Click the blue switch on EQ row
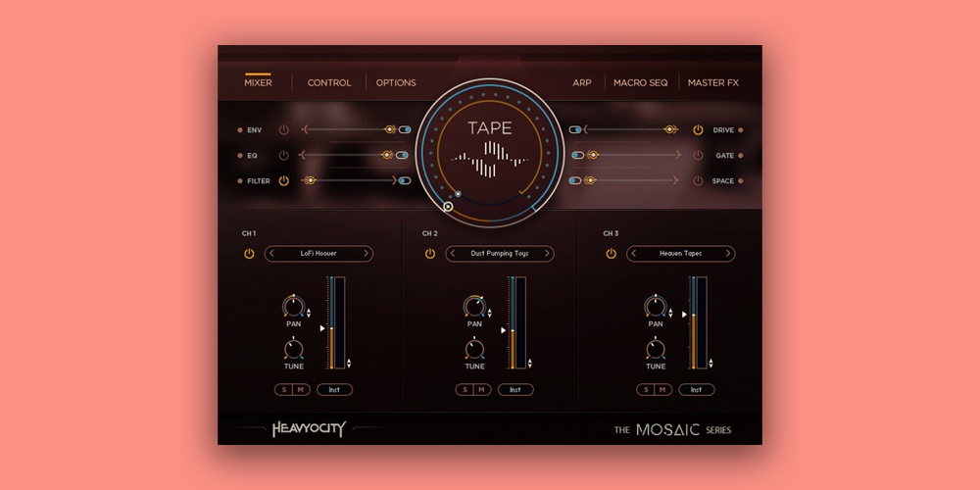The width and height of the screenshot is (980, 490). [402, 155]
